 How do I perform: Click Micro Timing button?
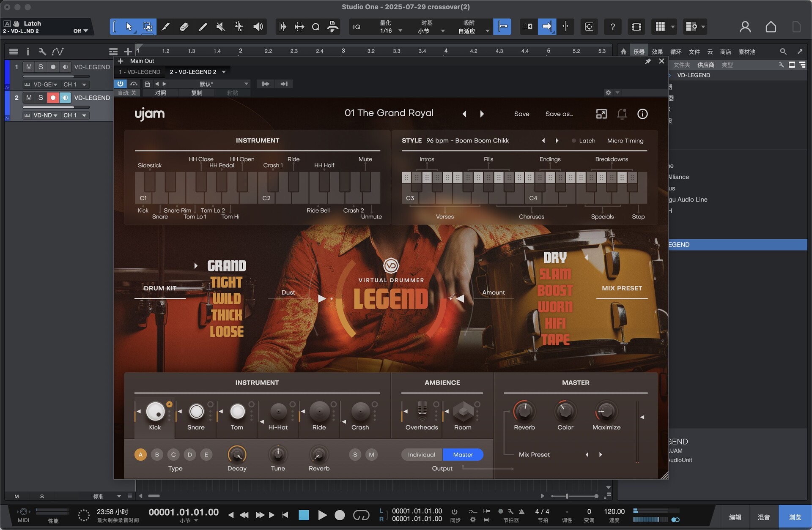click(x=625, y=141)
